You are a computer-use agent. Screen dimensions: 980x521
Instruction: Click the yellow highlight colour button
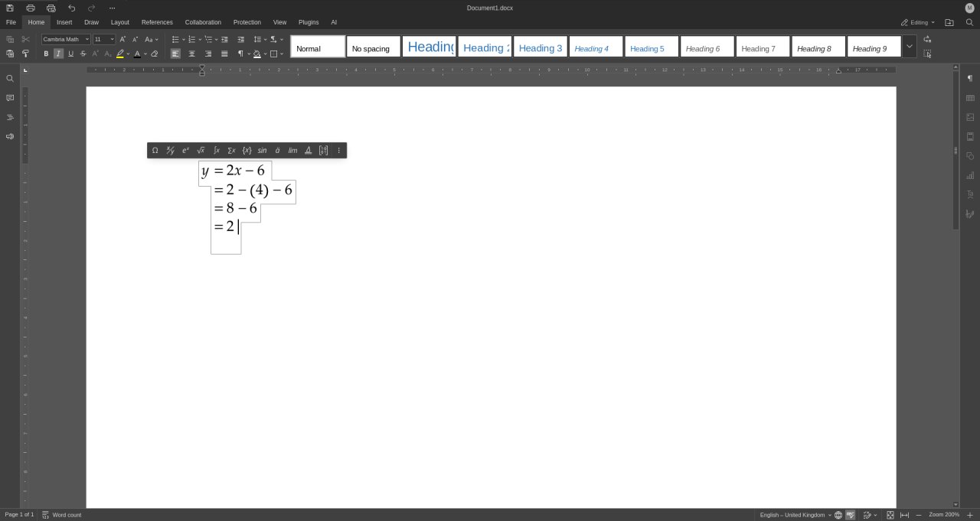tap(120, 54)
